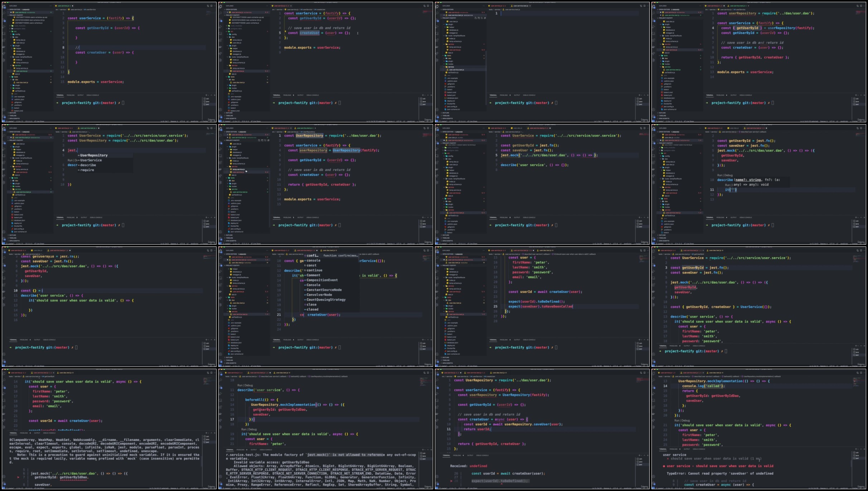This screenshot has height=491, width=868.
Task: Open the frame showing 'Received: undefined' in its terminal
Action: point(542,429)
